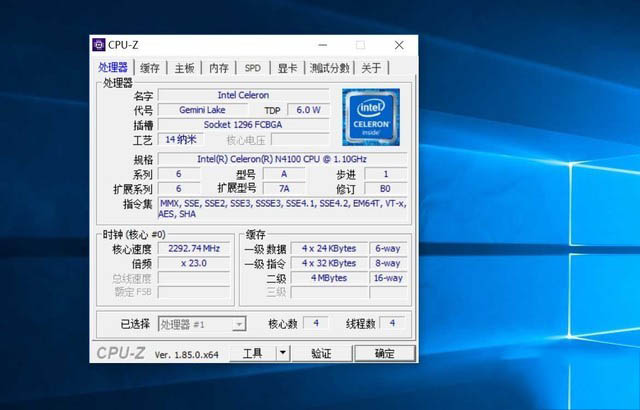This screenshot has height=410, width=640.
Task: Click the code name value Gemini Lake
Action: 202,110
